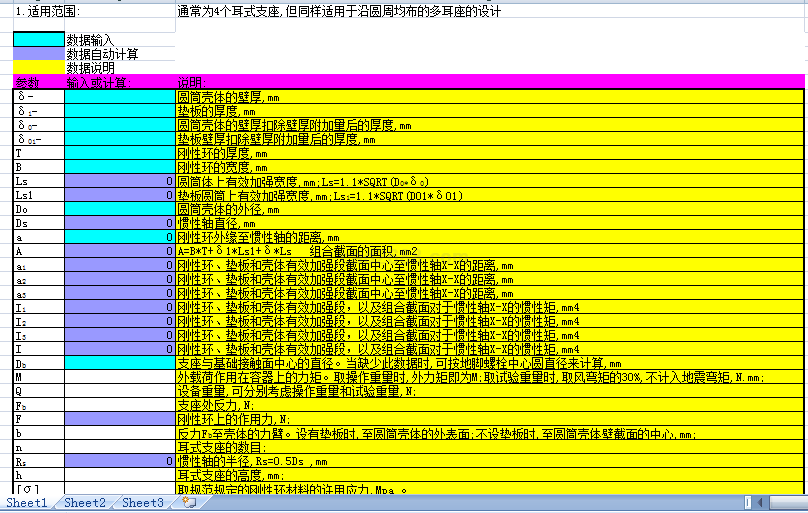Viewport: 808px width, 513px height.
Task: Select the calculated value cell for Ls1
Action: [119, 195]
